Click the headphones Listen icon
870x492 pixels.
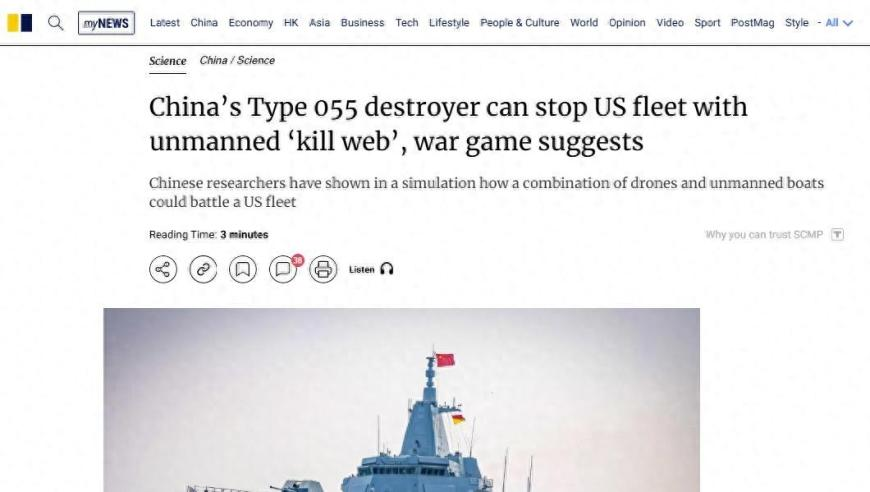[387, 269]
